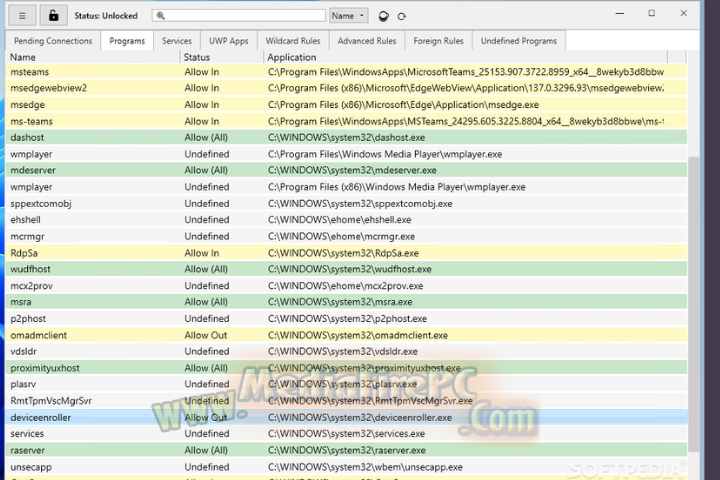Select the unsecapp row
The width and height of the screenshot is (720, 480).
tap(347, 467)
